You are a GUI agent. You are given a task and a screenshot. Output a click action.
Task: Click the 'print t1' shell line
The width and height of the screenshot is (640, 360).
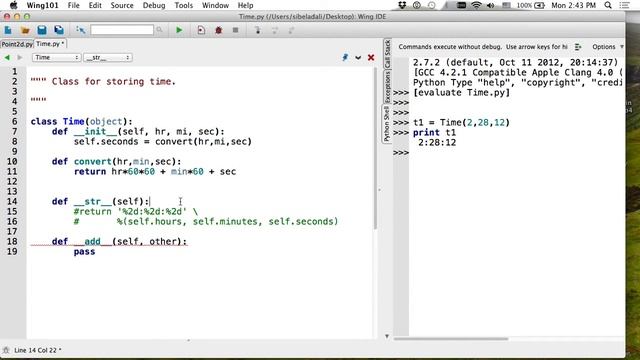click(434, 133)
